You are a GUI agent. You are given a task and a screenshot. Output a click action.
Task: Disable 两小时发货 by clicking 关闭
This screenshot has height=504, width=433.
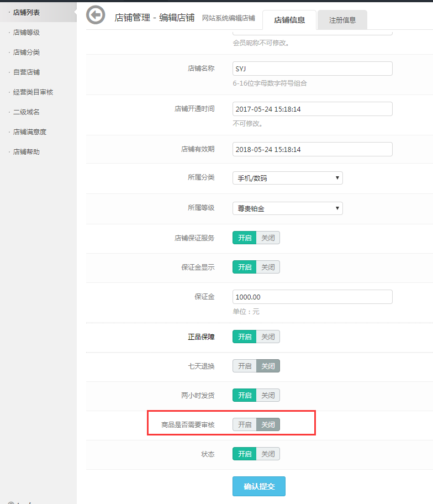pos(268,395)
